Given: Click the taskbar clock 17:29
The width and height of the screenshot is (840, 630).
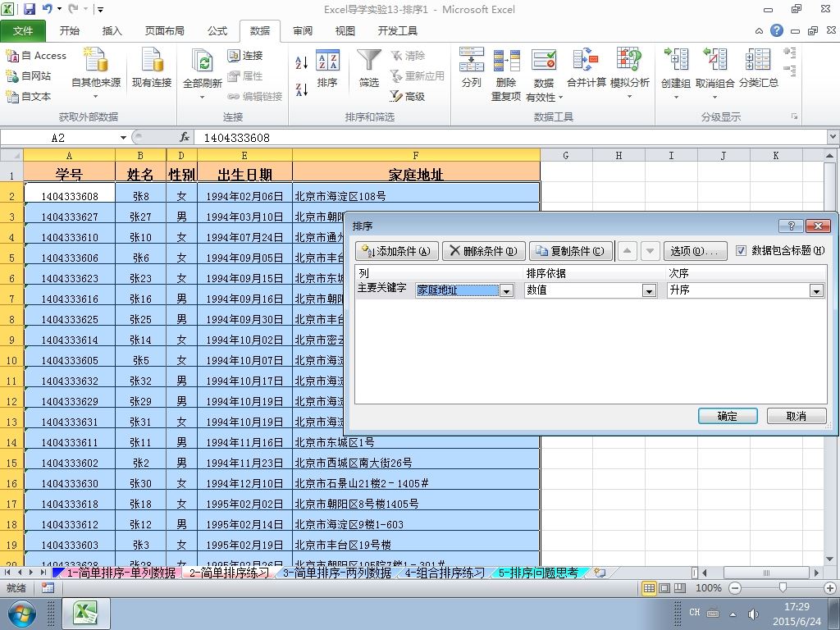Looking at the screenshot, I should [797, 607].
